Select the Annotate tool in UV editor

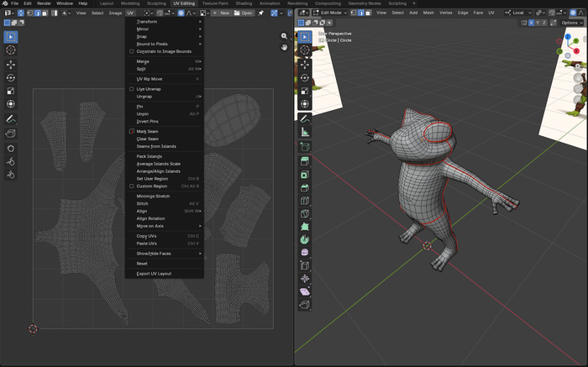coord(11,119)
